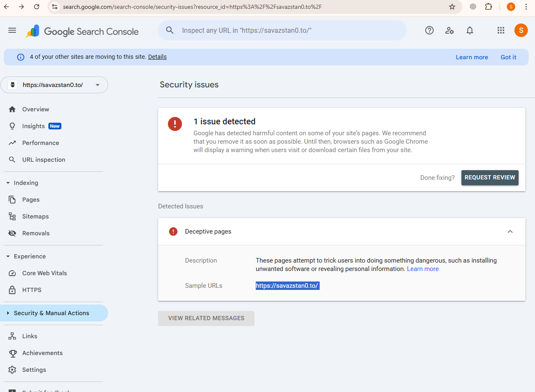Collapse the Indexing section
Viewport: 535px width, 392px height.
8,183
